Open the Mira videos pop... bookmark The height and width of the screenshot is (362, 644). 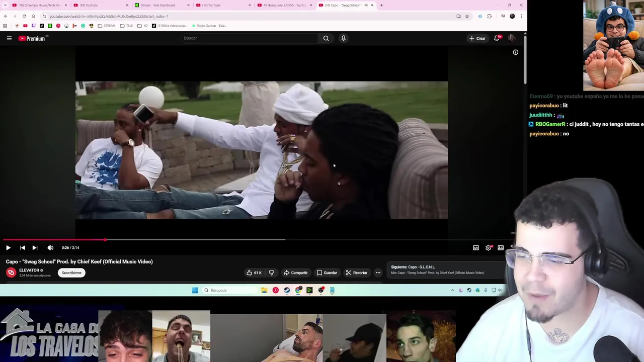[171, 26]
